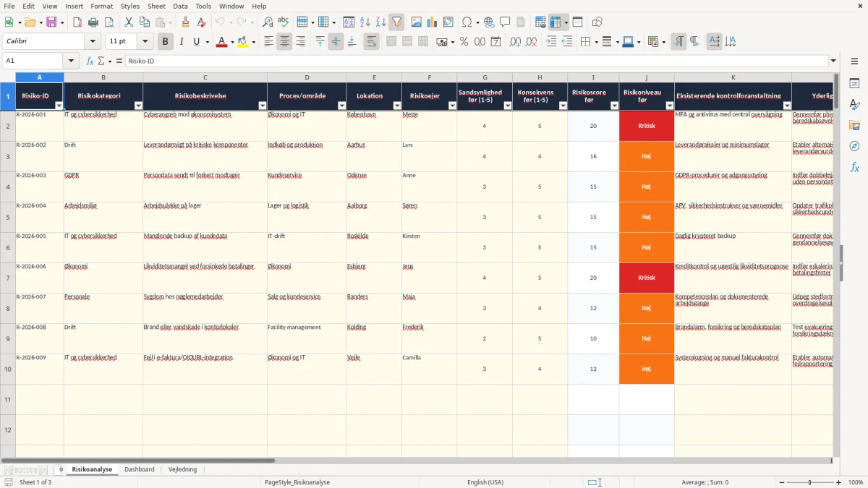Viewport: 868px width, 488px height.
Task: Open a file with the Open folder icon
Action: [x=32, y=22]
